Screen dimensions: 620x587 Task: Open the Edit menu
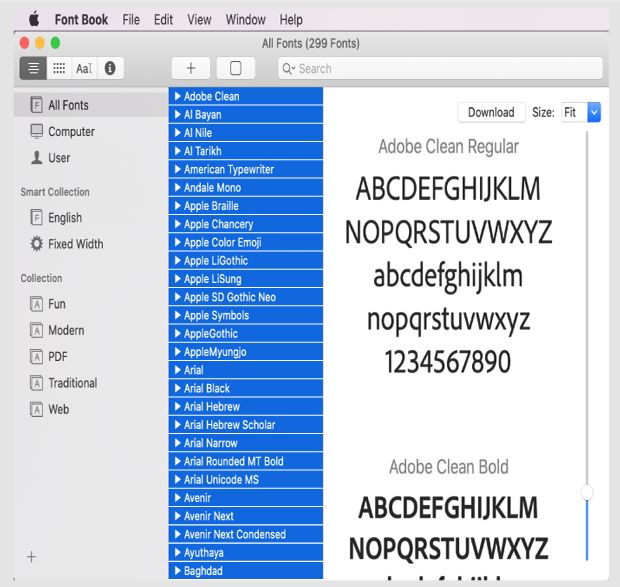[x=163, y=19]
